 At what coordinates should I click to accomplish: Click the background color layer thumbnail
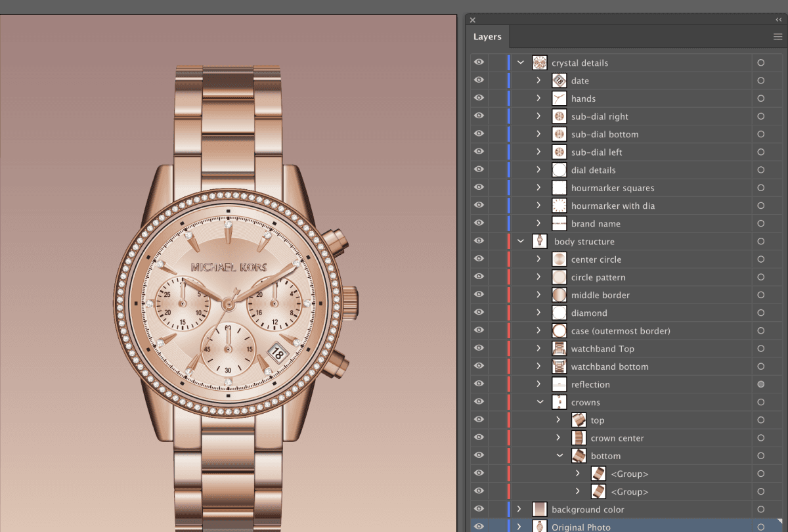540,509
